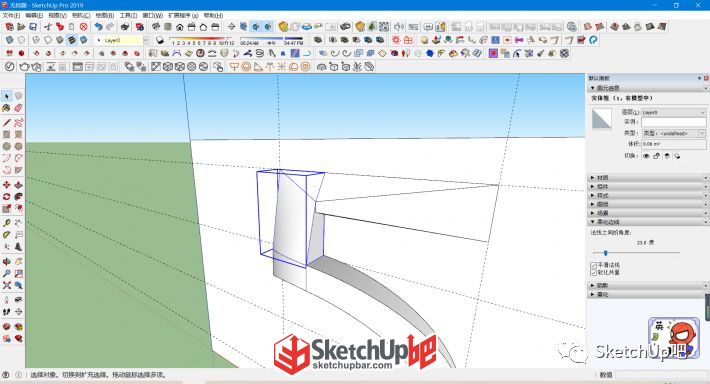This screenshot has height=384, width=710.
Task: Open the Edit (E) menu
Action: coord(34,15)
